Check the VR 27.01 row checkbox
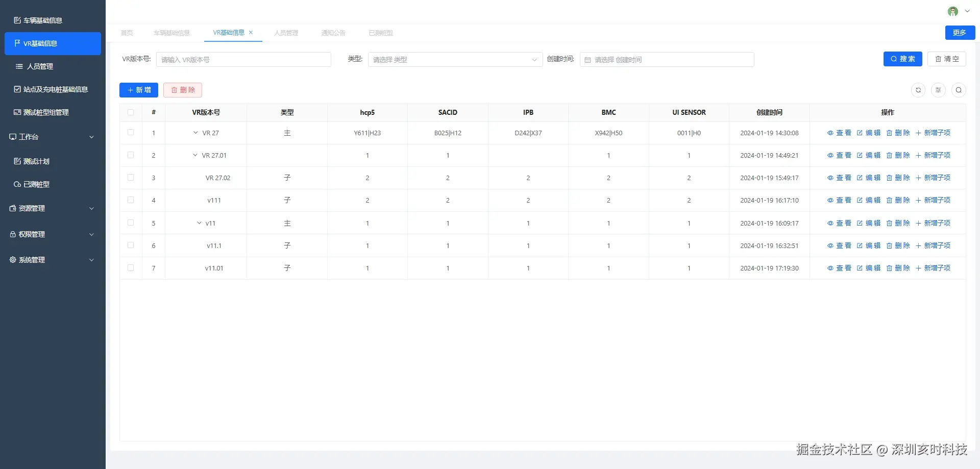The image size is (980, 469). [131, 155]
